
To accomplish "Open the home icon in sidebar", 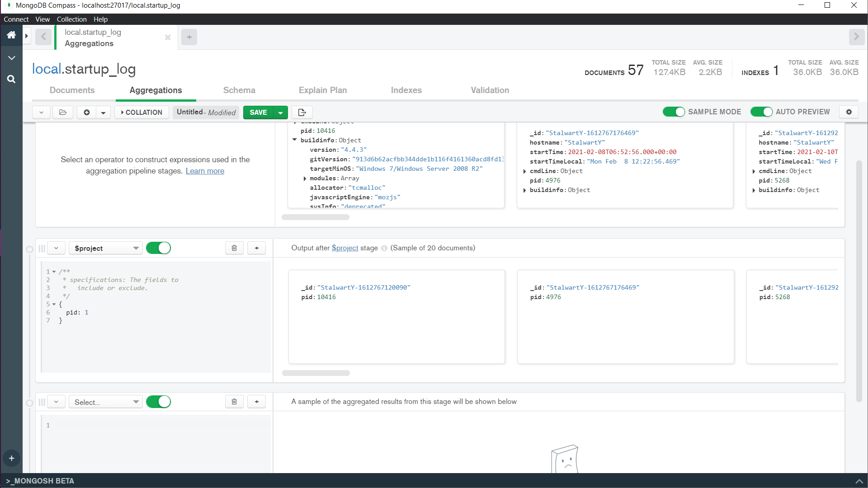I will click(x=11, y=35).
